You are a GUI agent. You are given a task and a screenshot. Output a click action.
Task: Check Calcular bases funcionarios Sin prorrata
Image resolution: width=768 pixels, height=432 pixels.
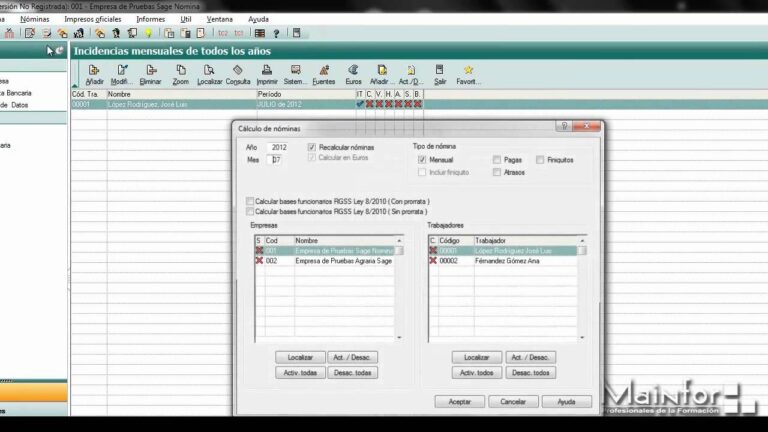point(250,212)
